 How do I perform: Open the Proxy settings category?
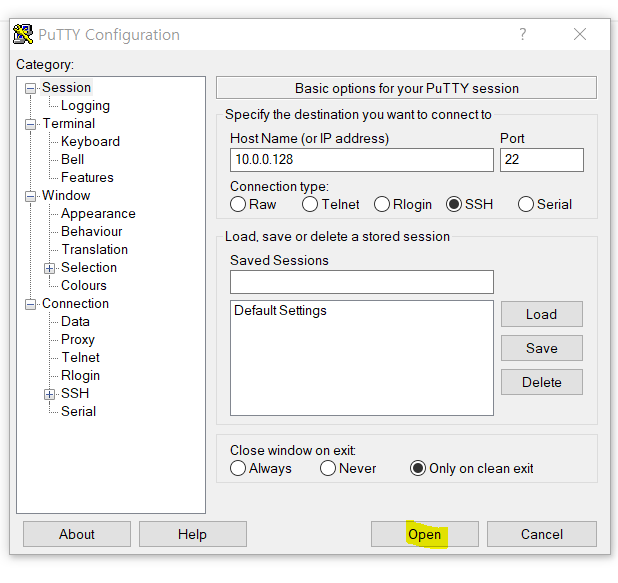[x=78, y=339]
